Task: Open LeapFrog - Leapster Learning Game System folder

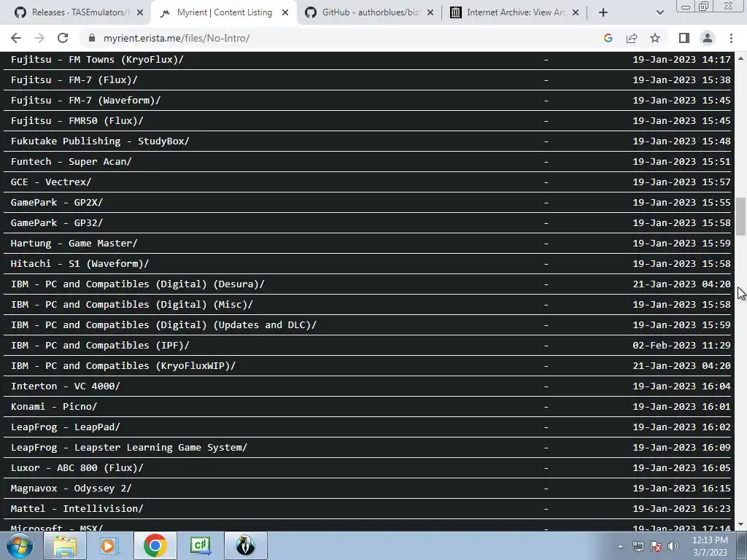Action: click(x=129, y=448)
